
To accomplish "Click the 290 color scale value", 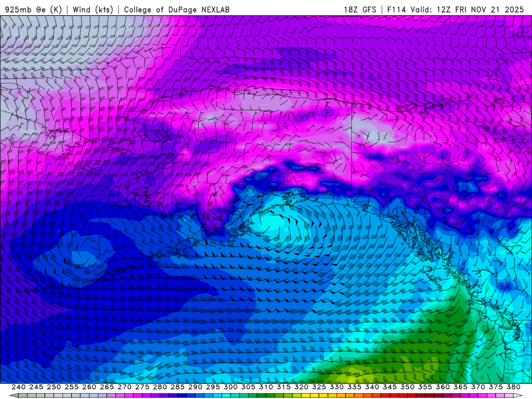I will click(195, 387).
